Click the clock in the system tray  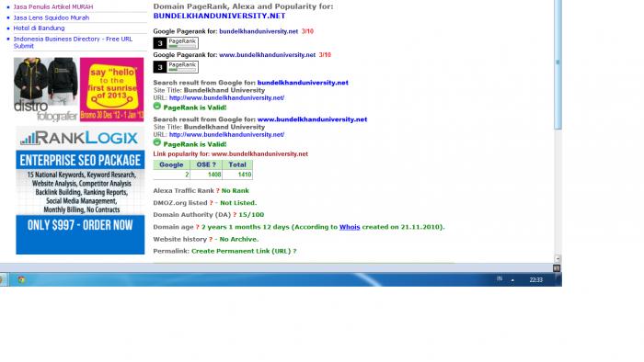[x=535, y=280]
